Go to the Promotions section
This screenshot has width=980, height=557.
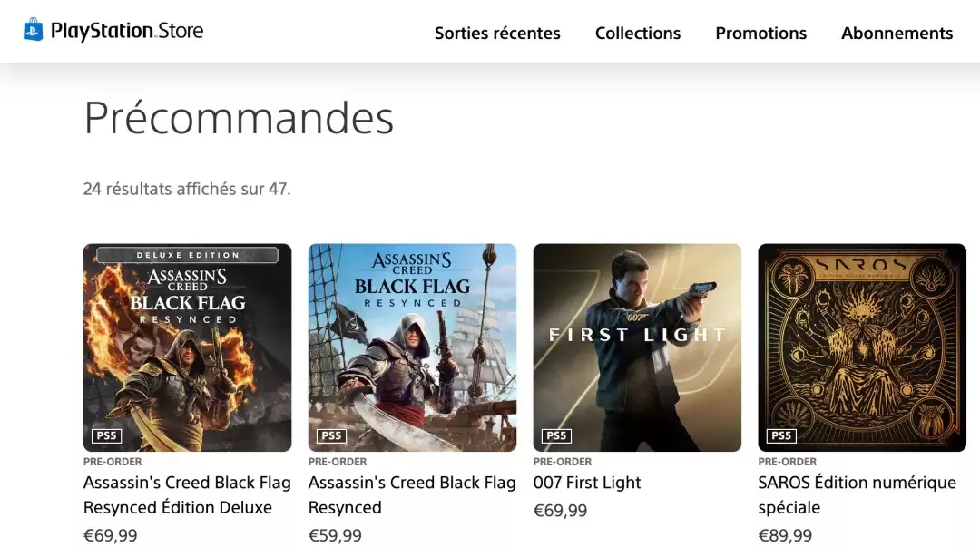[x=760, y=34]
